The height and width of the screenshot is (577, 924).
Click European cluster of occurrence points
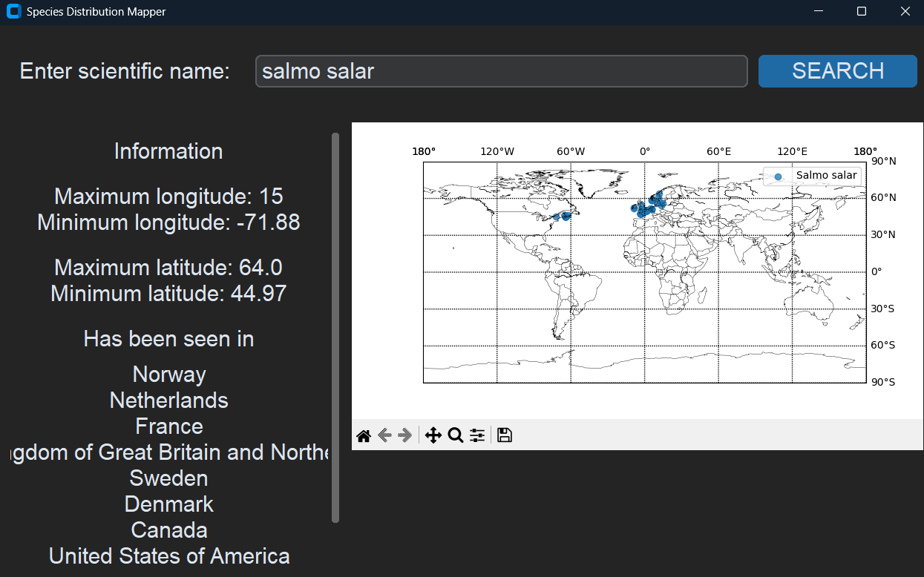[644, 208]
